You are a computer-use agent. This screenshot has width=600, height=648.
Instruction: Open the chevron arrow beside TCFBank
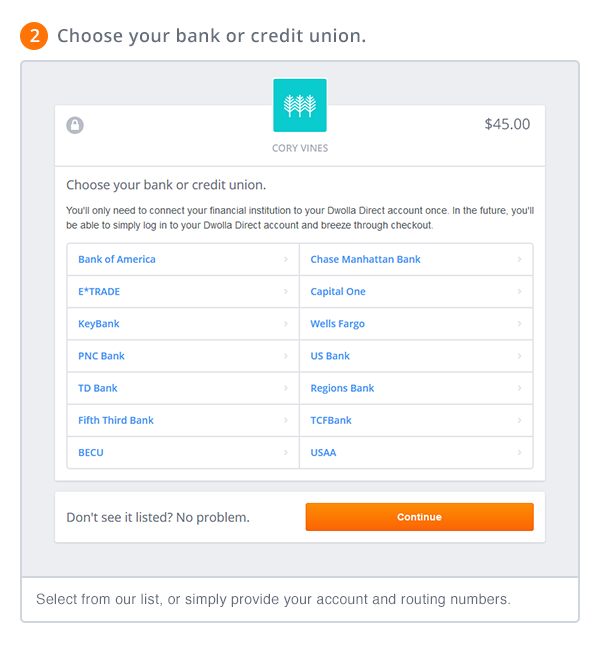point(520,420)
